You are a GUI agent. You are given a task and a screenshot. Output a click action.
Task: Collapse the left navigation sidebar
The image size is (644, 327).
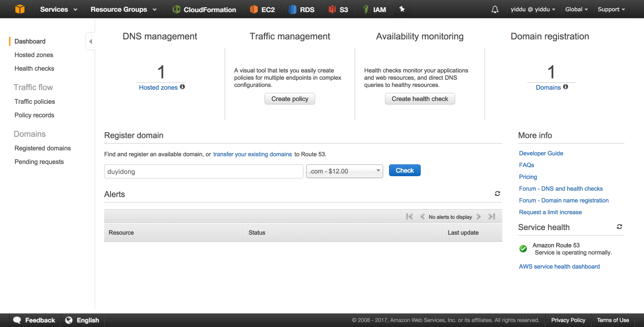(91, 42)
